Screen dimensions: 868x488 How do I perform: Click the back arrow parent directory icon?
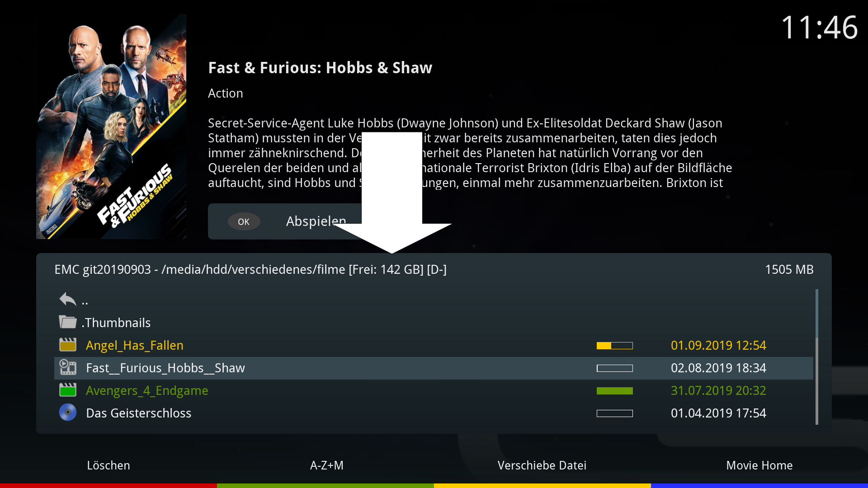pyautogui.click(x=68, y=299)
